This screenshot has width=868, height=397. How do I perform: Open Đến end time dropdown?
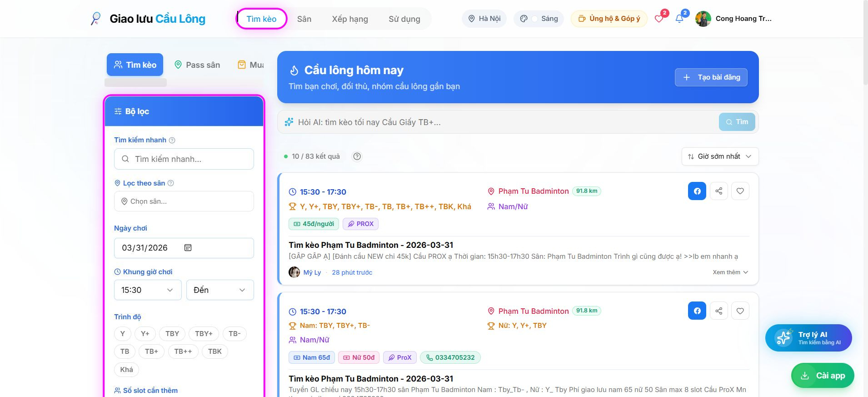[x=220, y=290]
